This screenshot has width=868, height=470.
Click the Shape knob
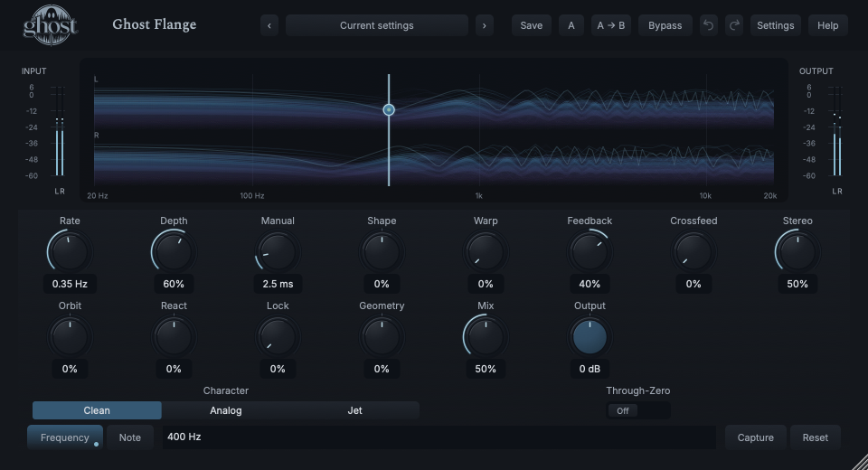[382, 252]
